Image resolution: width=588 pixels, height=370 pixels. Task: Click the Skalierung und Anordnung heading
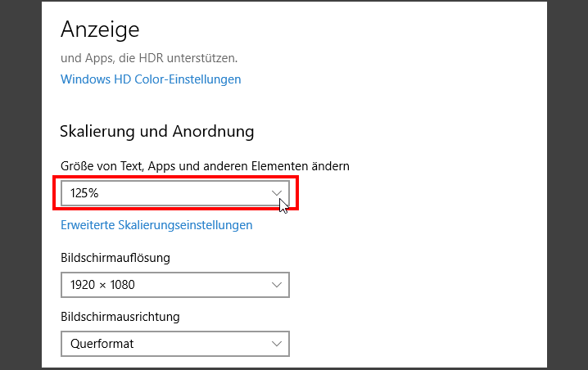point(157,131)
